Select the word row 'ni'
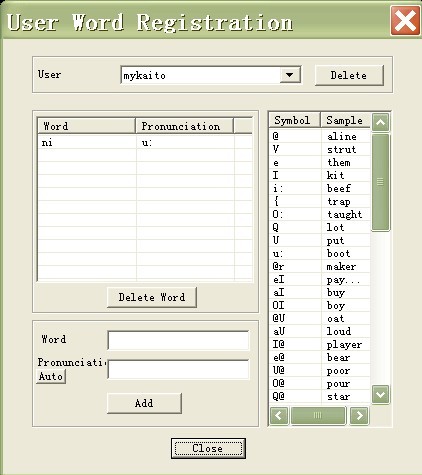This screenshot has height=475, width=422. click(x=145, y=143)
